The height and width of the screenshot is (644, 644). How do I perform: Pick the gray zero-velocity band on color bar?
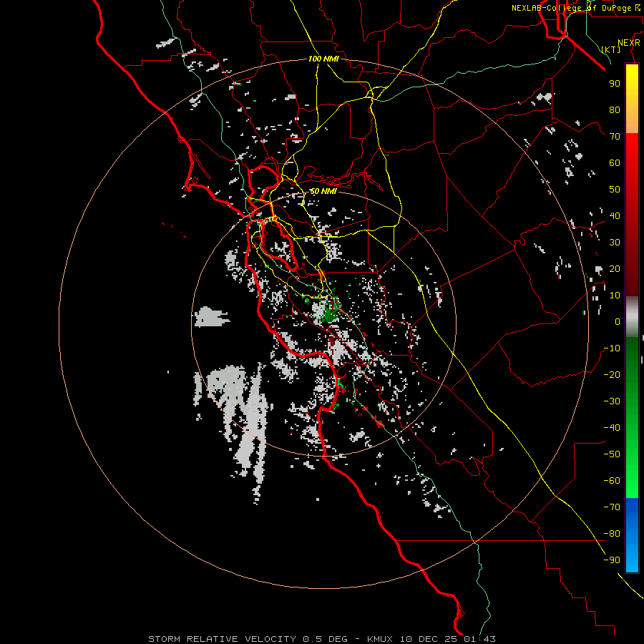coord(632,317)
